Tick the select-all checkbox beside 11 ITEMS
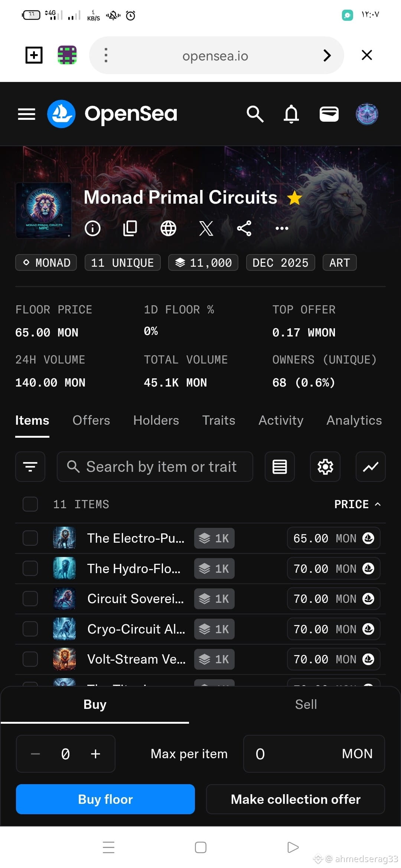Image resolution: width=401 pixels, height=868 pixels. (30, 504)
